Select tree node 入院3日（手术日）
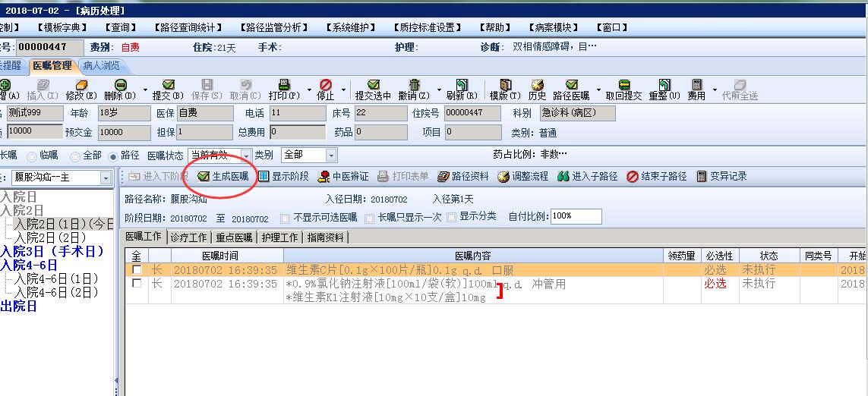Image resolution: width=868 pixels, height=396 pixels. click(52, 251)
